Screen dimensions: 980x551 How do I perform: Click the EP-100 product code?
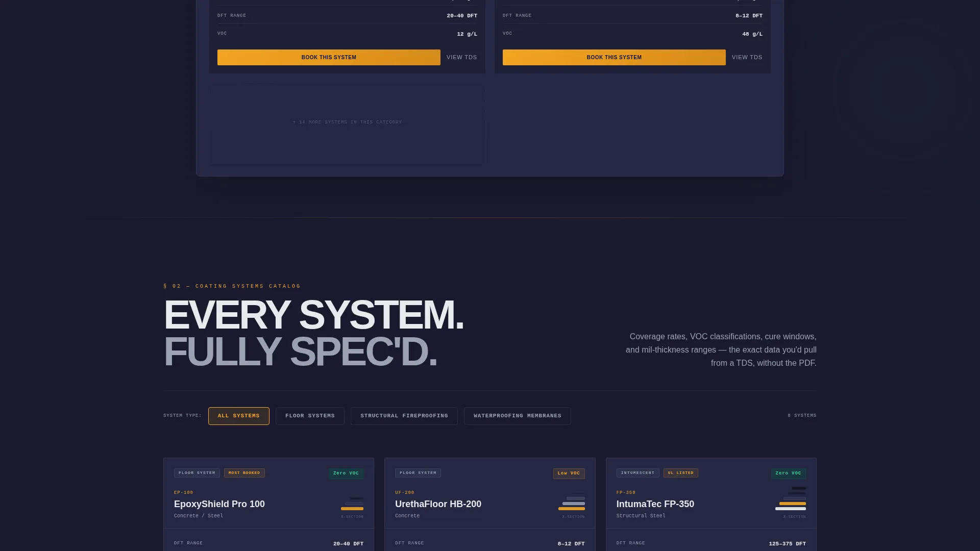point(184,493)
